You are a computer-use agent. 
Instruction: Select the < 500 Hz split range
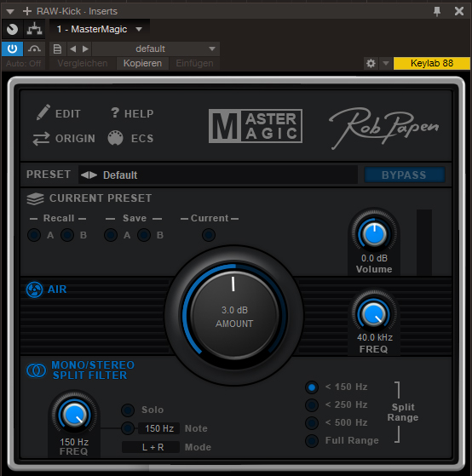tap(312, 423)
